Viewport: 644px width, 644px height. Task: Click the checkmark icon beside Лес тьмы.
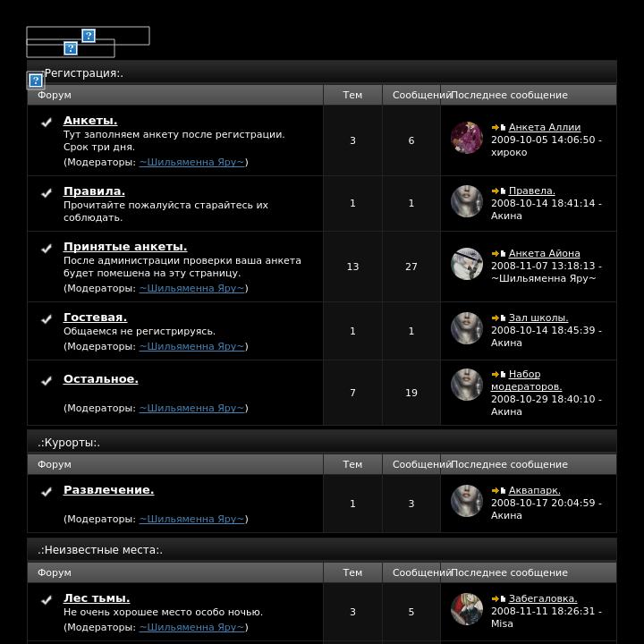click(47, 600)
